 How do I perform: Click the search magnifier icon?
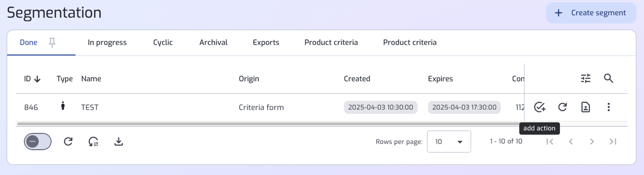click(609, 78)
